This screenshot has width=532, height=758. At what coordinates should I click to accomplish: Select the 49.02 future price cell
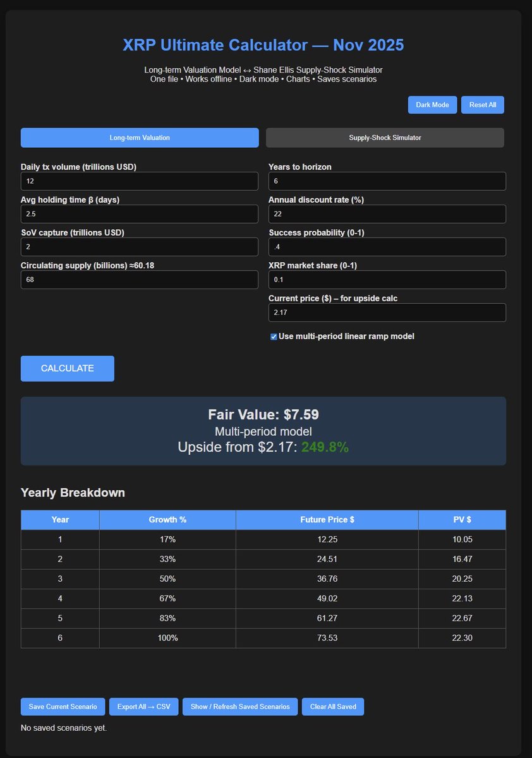(x=327, y=599)
